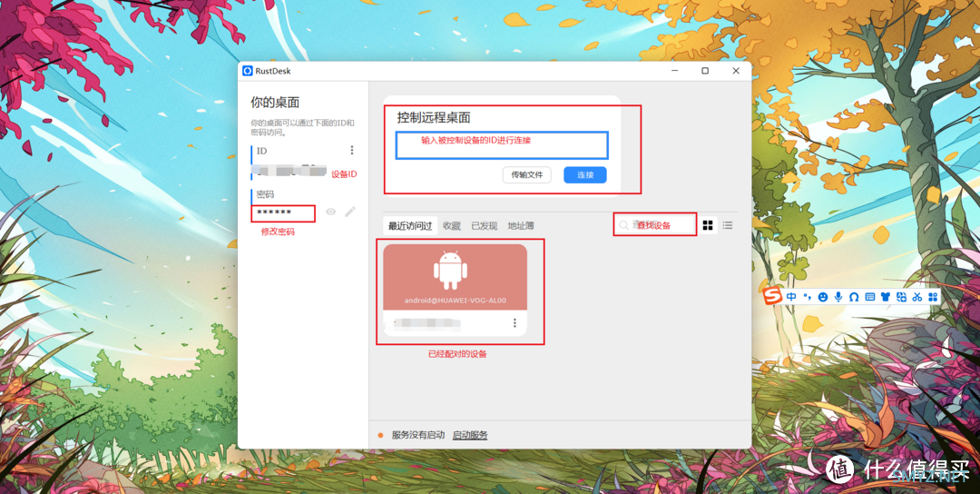Select the 地址簿 tab
This screenshot has width=980, height=494.
[x=521, y=226]
